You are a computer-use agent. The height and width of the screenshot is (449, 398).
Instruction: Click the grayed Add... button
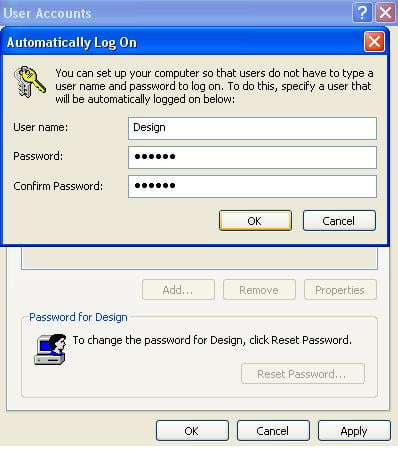coord(178,290)
